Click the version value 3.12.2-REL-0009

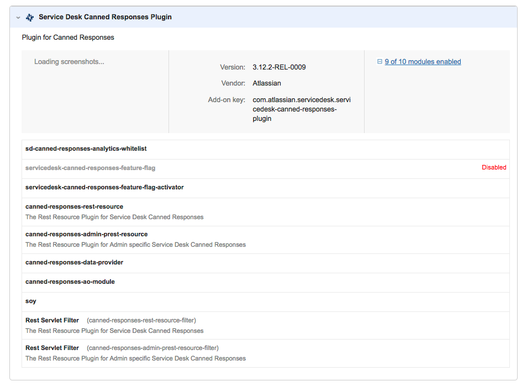[279, 67]
